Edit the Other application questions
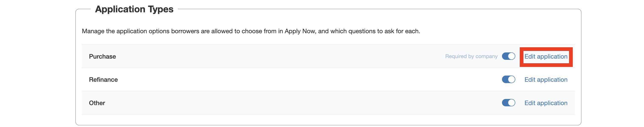This screenshot has height=127, width=644. click(x=545, y=103)
